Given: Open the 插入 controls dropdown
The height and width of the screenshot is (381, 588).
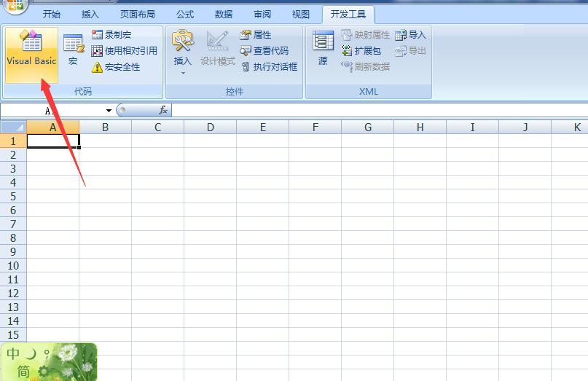Looking at the screenshot, I should click(x=183, y=52).
